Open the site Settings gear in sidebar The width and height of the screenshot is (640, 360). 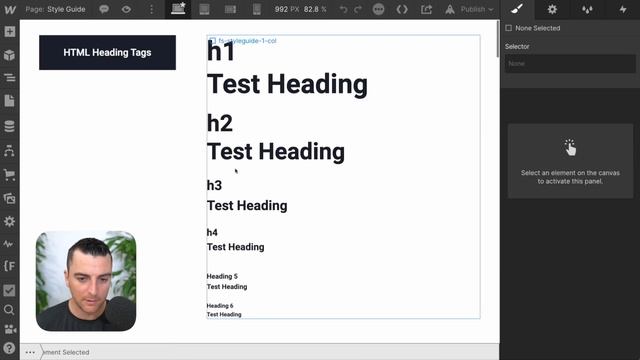point(9,221)
